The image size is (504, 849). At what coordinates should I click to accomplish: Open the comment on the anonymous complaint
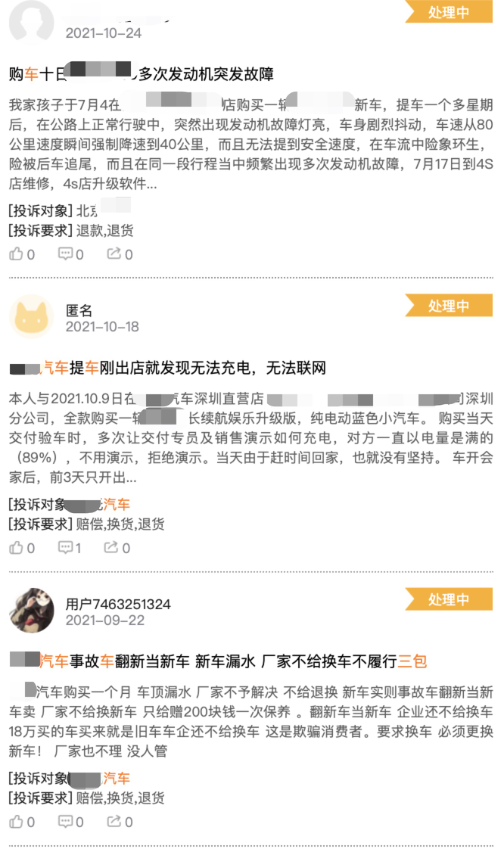[x=70, y=548]
